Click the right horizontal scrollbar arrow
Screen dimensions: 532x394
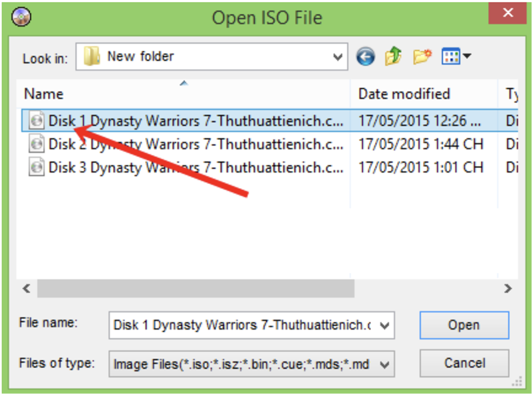tap(508, 288)
